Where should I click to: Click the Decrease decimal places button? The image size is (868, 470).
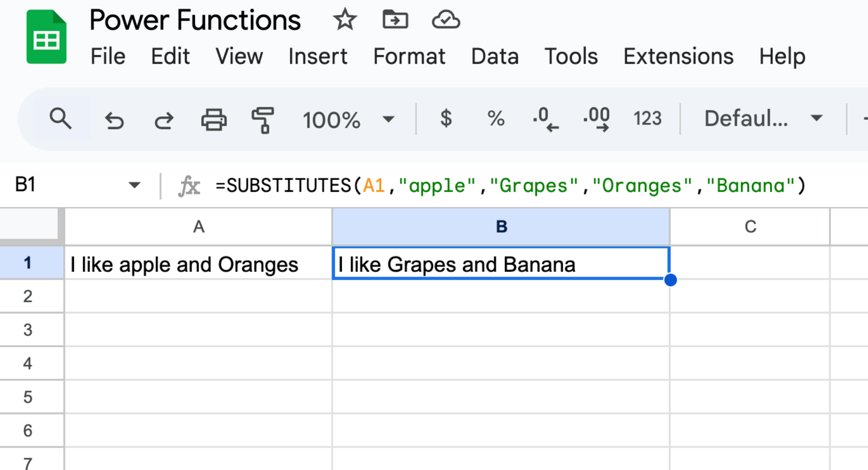(545, 119)
